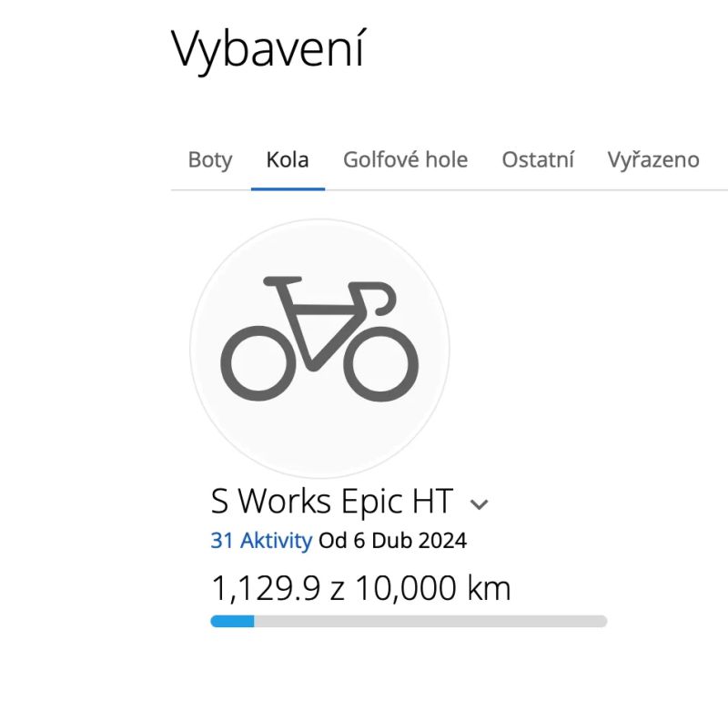Show the Vyřazeno equipment tab
728x722 pixels.
pos(653,160)
